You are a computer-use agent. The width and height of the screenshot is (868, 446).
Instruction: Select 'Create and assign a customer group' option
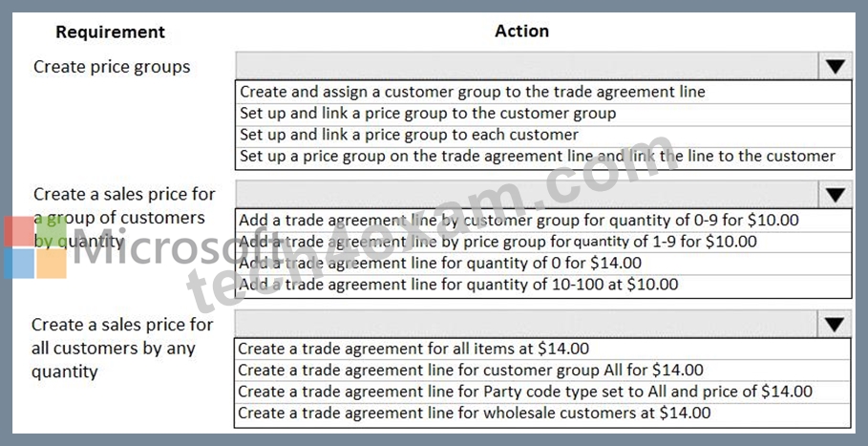[x=543, y=92]
